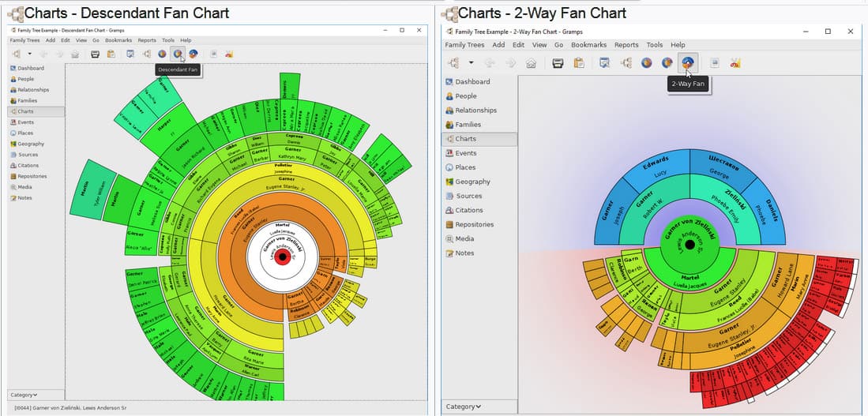Select Dashboard in Descendant Fan Chart window sidebar

coord(31,68)
